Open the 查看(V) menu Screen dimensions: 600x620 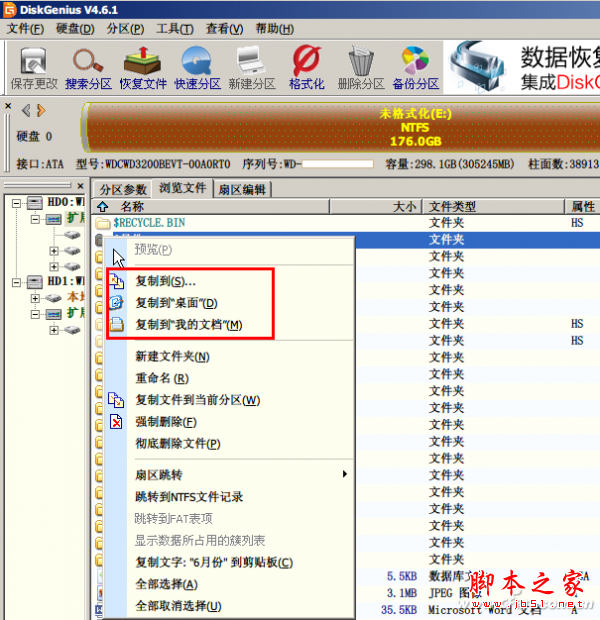coord(225,29)
